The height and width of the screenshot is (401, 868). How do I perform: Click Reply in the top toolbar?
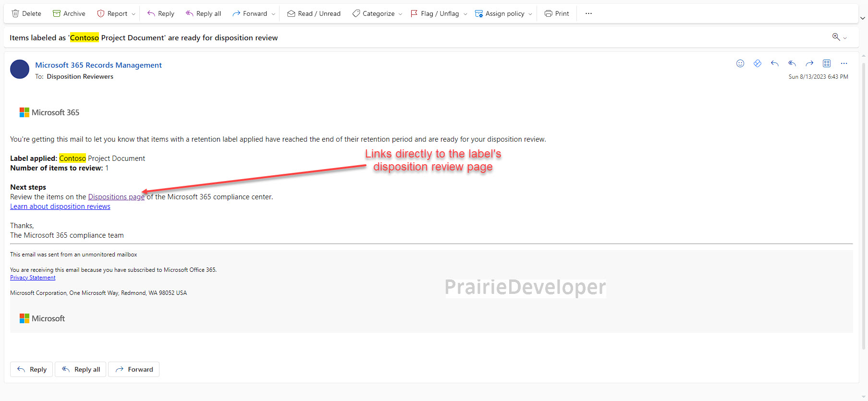click(x=160, y=13)
